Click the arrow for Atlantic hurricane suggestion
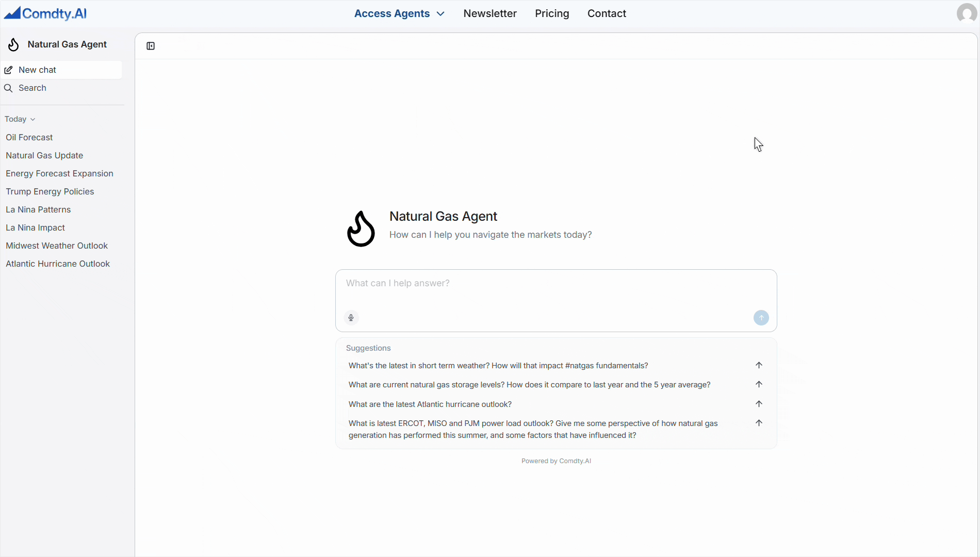Viewport: 980px width, 557px height. [x=759, y=404]
